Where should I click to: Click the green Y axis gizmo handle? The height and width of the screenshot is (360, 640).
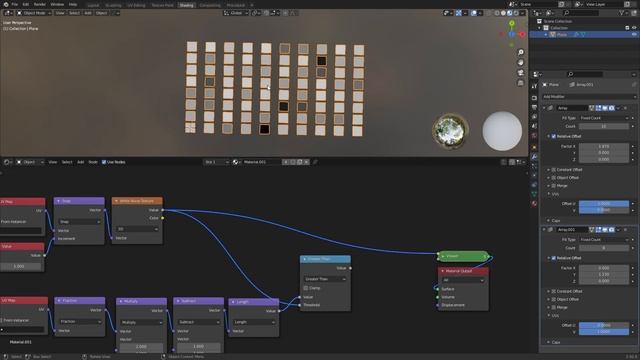(x=511, y=24)
